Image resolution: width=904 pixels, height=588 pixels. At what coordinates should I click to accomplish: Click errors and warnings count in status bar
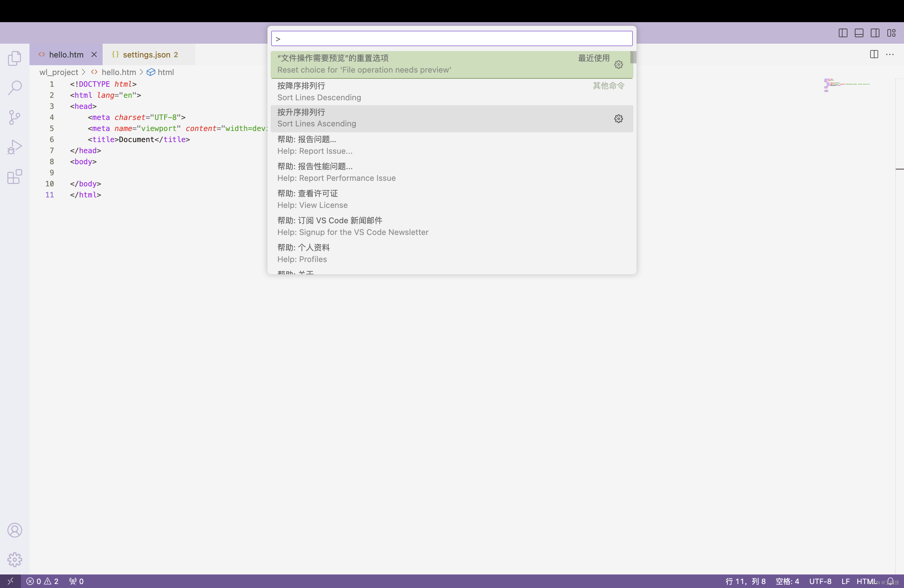pyautogui.click(x=42, y=581)
